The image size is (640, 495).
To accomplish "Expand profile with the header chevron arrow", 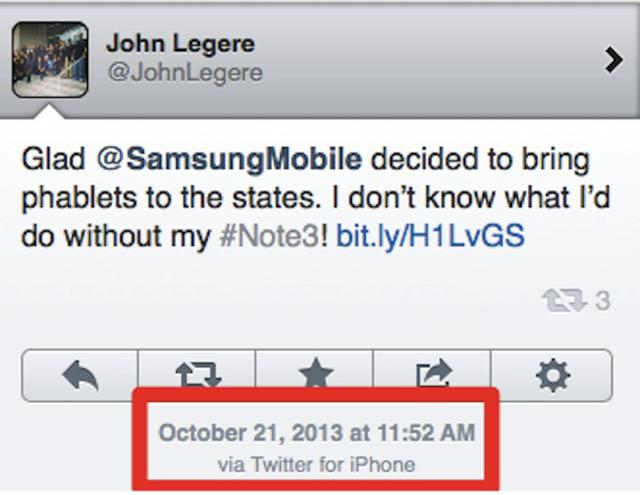I will pos(613,60).
